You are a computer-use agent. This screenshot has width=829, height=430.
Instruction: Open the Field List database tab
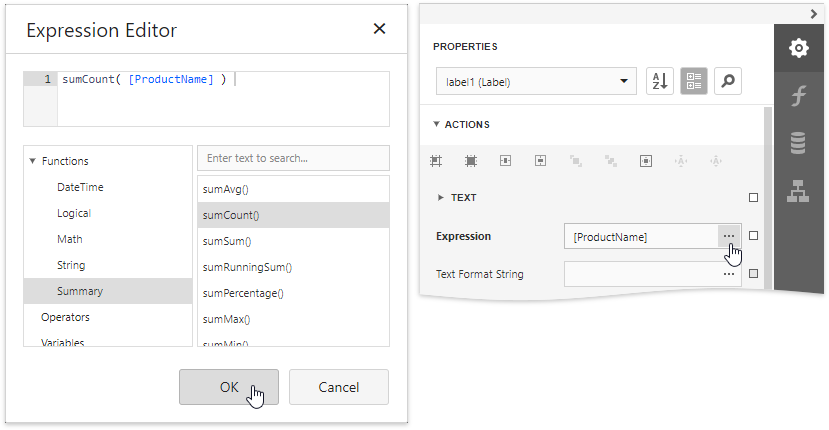797,144
